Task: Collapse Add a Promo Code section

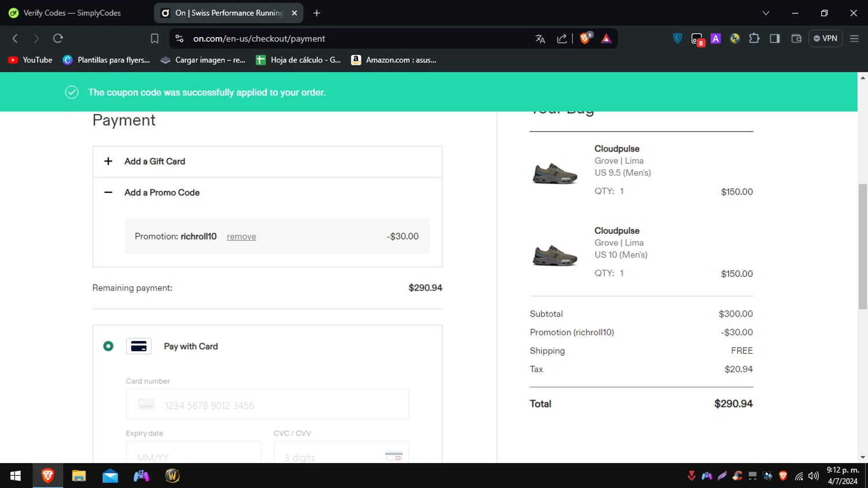Action: [x=267, y=193]
